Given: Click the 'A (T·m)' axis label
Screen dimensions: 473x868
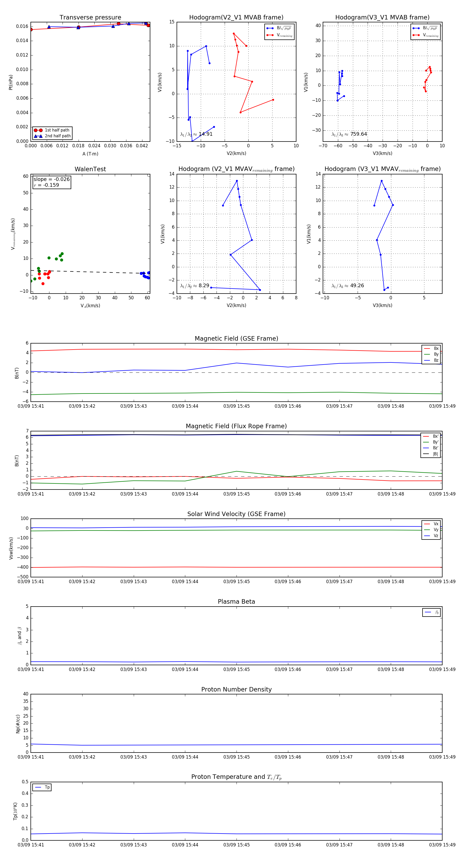Looking at the screenshot, I should tap(90, 154).
